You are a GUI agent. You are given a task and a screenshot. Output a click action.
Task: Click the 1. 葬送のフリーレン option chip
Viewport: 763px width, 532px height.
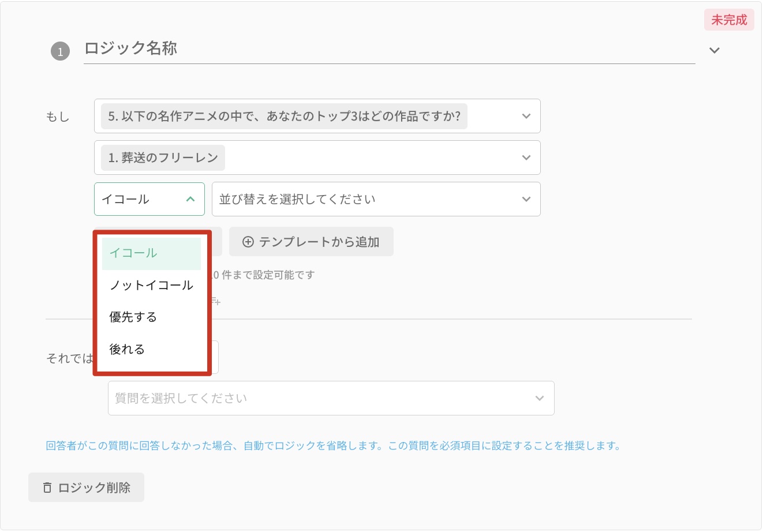click(x=163, y=158)
